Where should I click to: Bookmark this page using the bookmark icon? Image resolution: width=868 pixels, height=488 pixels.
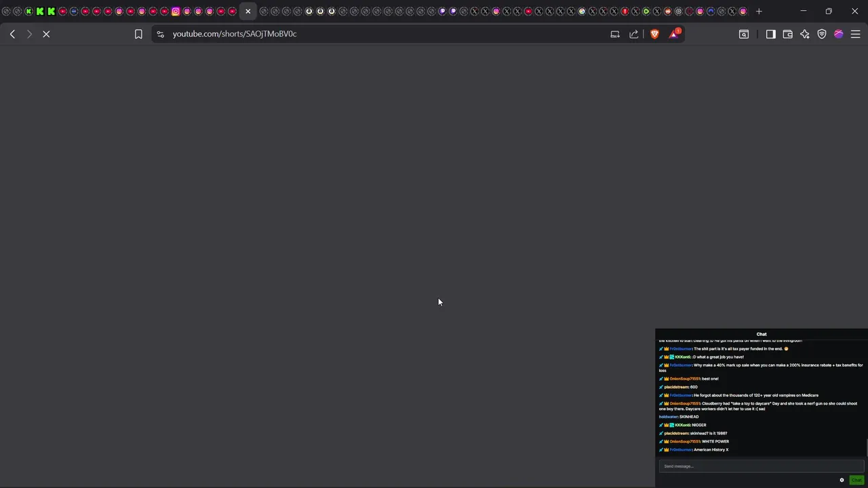138,34
